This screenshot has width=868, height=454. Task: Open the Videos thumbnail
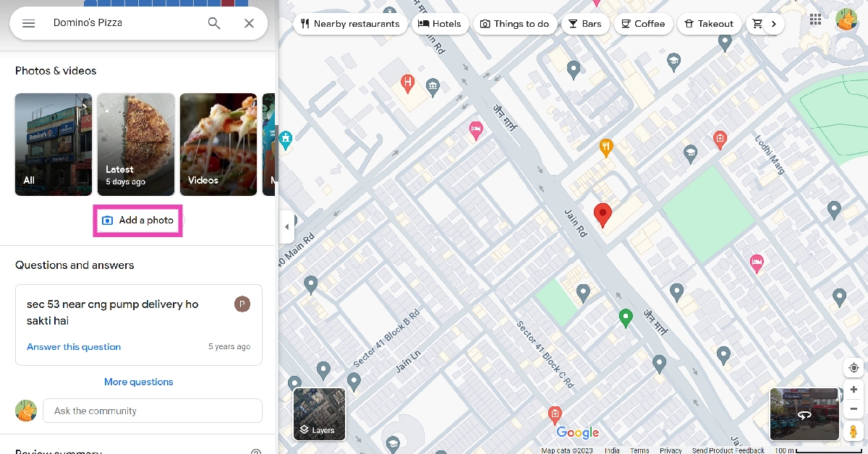point(218,144)
